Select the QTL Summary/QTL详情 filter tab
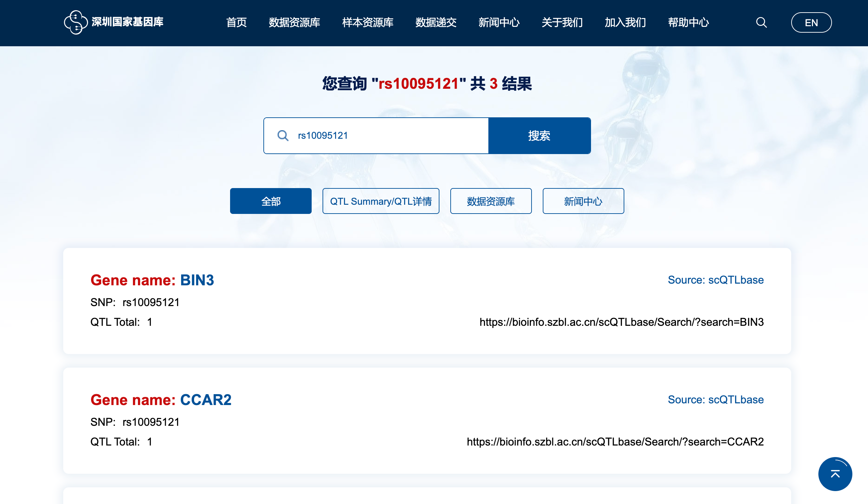This screenshot has width=868, height=504. coord(381,201)
